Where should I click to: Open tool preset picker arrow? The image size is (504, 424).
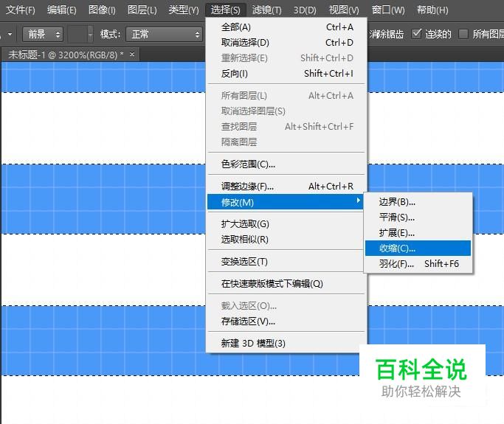(10, 34)
